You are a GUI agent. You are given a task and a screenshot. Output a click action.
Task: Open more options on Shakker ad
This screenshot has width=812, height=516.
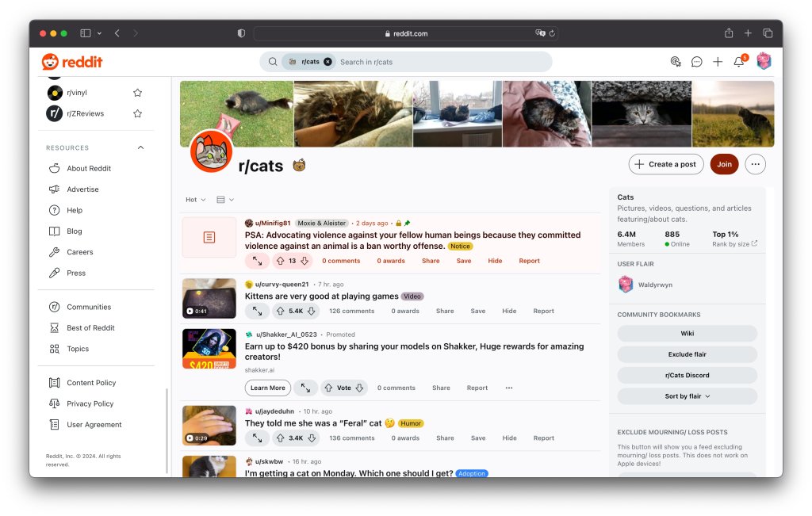[x=509, y=388]
